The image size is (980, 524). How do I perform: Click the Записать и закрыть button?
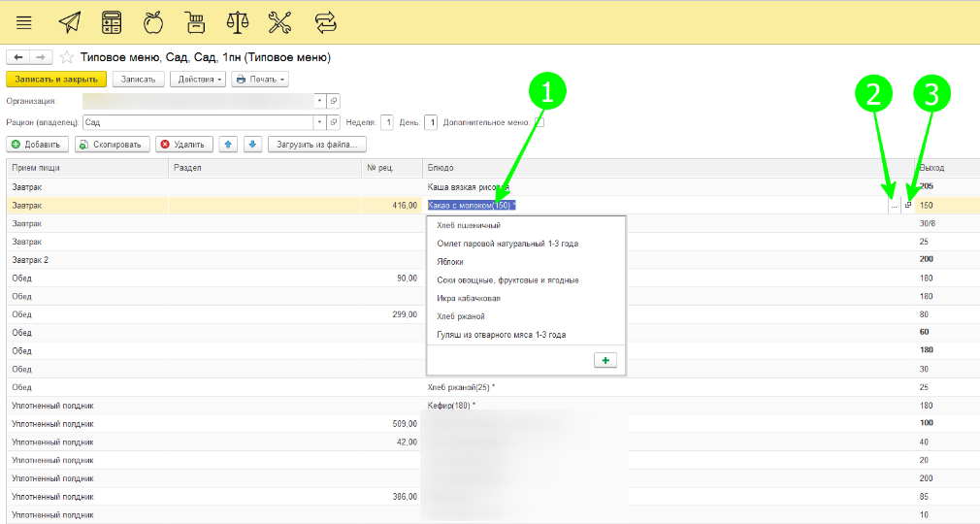pos(55,80)
